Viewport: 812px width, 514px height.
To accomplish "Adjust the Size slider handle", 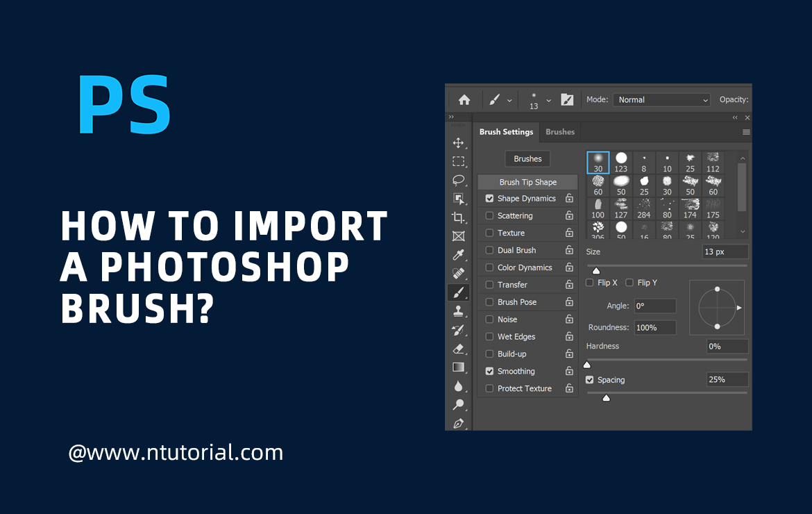I will [x=596, y=270].
